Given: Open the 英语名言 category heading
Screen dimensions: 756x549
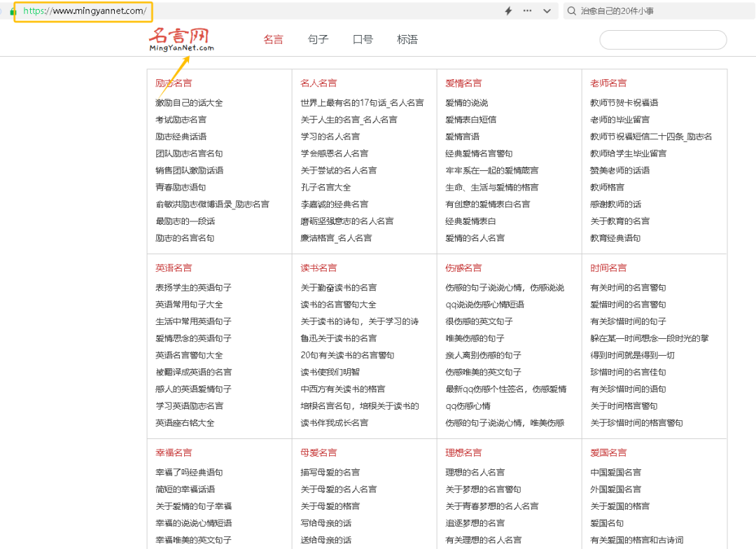Looking at the screenshot, I should 174,267.
